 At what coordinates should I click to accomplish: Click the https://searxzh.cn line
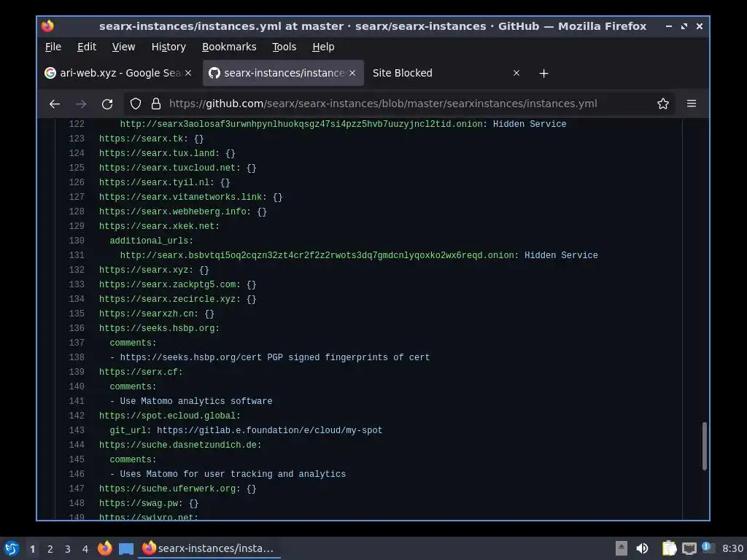click(x=157, y=314)
